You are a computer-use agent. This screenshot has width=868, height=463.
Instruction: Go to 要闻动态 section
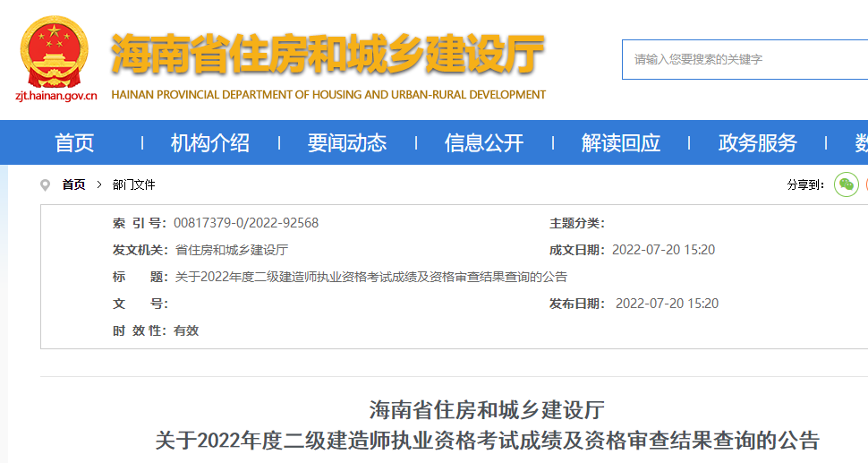click(347, 142)
